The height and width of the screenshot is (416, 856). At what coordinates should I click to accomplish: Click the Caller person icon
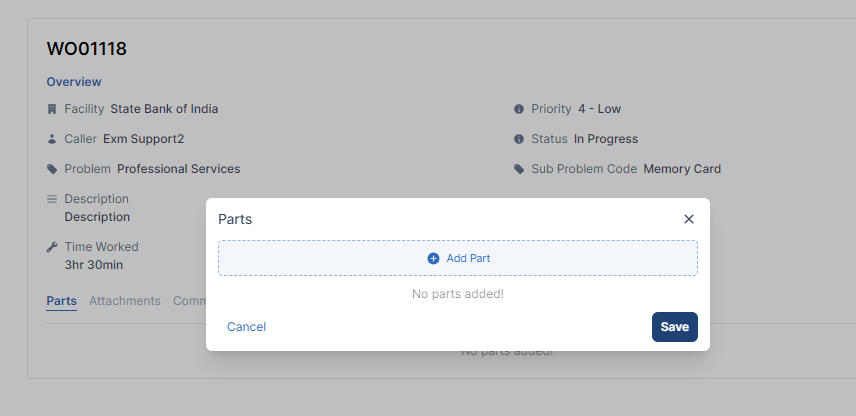(x=52, y=139)
